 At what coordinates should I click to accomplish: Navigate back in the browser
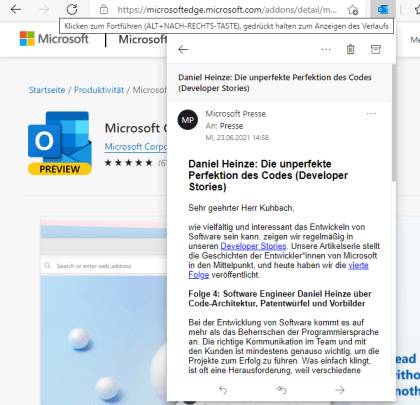pos(16,10)
